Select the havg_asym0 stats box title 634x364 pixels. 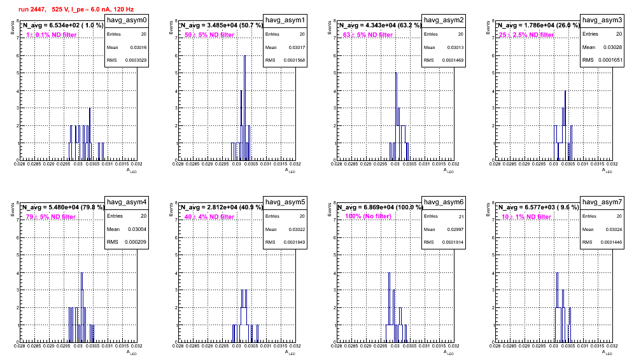click(x=127, y=20)
